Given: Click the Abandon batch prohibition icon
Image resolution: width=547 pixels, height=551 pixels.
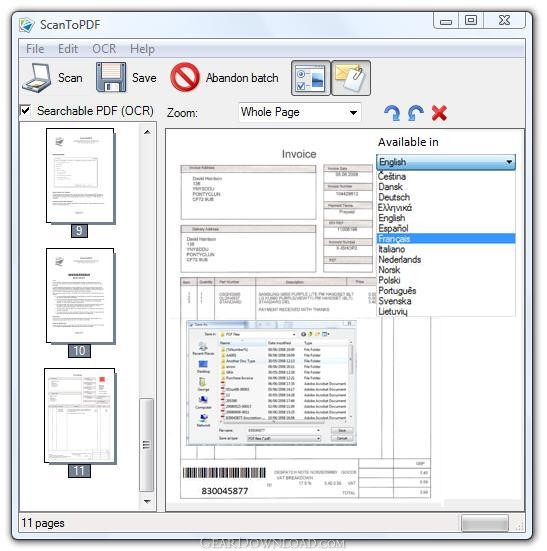Looking at the screenshot, I should (185, 77).
